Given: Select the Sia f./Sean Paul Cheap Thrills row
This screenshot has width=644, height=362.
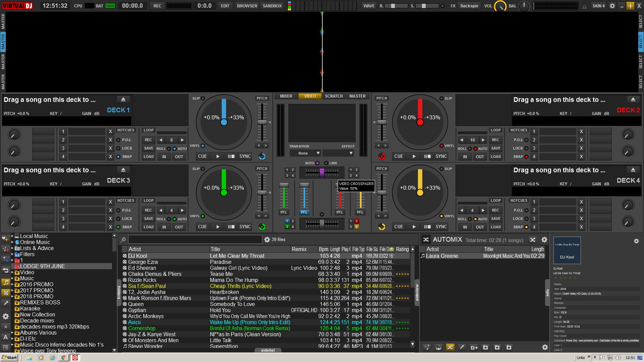Looking at the screenshot, I should pyautogui.click(x=265, y=286).
